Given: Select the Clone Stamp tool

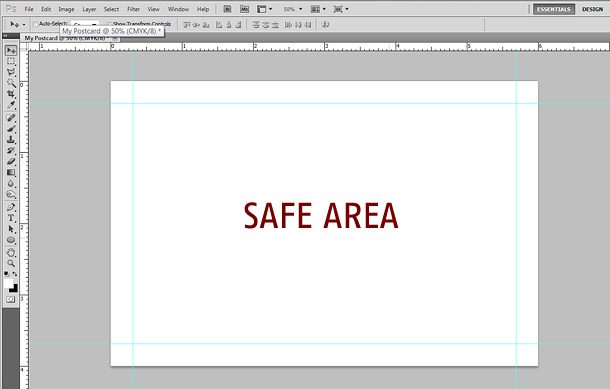Looking at the screenshot, I should (11, 140).
